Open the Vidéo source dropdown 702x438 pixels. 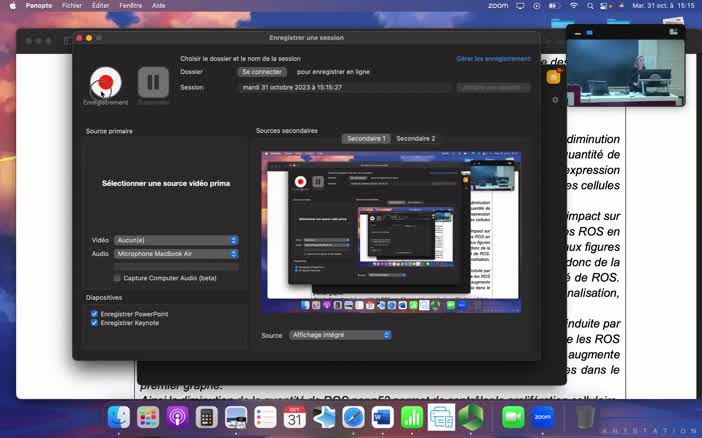176,240
